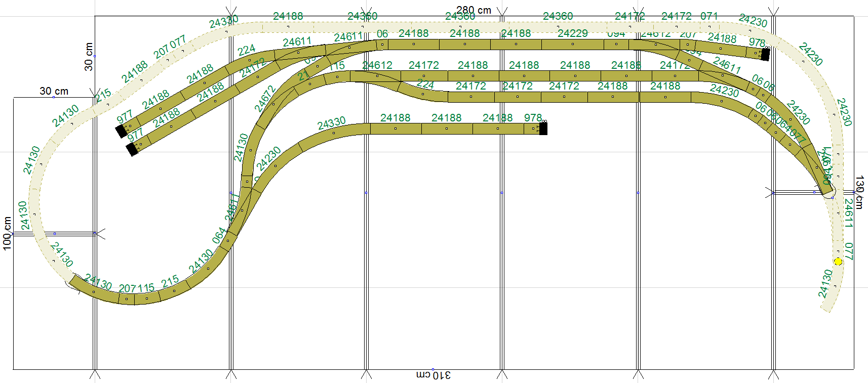Click the "207 077" label on pale track

pyautogui.click(x=170, y=46)
